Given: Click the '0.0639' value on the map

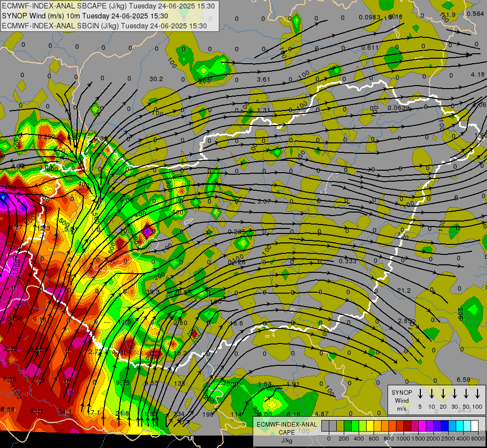Looking at the screenshot, I should click(x=398, y=108).
